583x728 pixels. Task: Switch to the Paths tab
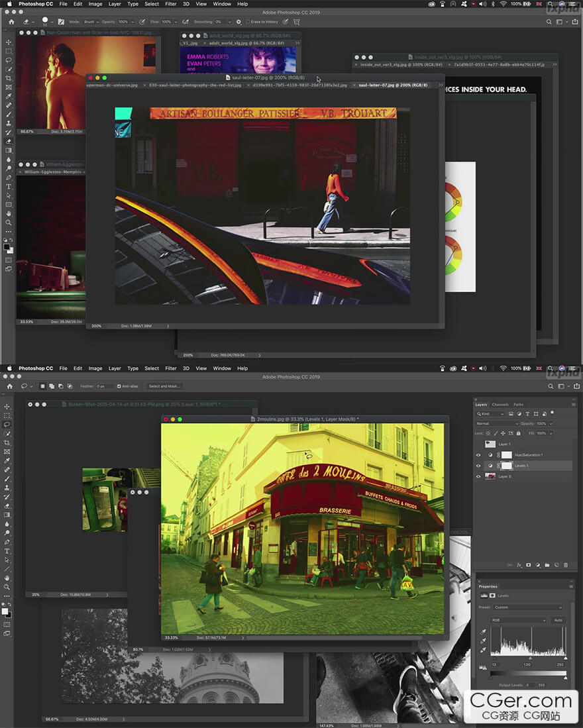[519, 404]
